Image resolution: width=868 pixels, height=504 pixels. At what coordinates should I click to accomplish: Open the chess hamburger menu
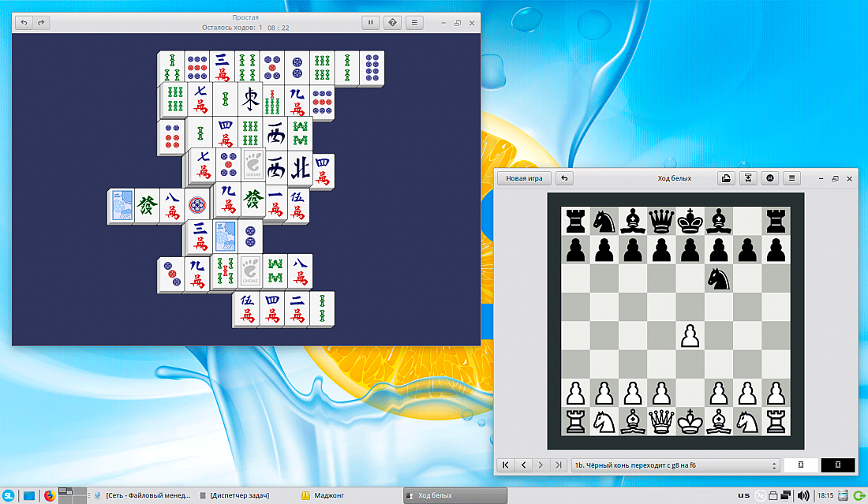click(791, 178)
